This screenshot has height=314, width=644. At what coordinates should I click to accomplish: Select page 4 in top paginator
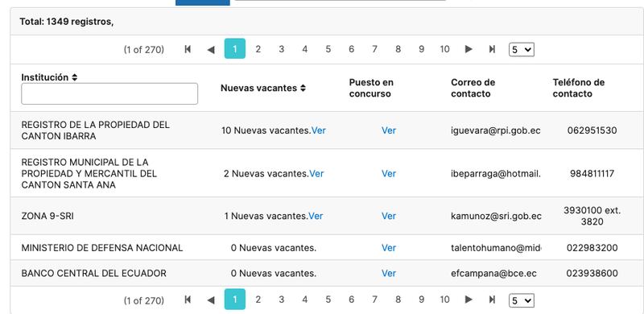coord(305,49)
